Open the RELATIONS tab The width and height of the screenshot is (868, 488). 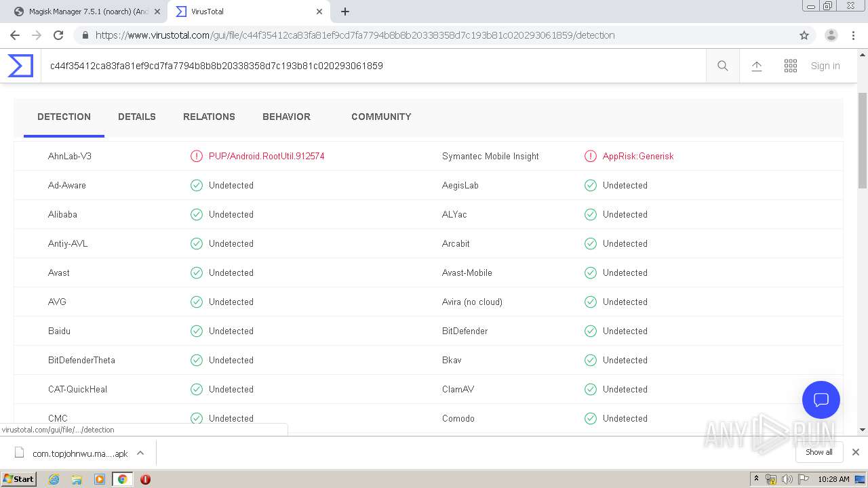pos(209,117)
